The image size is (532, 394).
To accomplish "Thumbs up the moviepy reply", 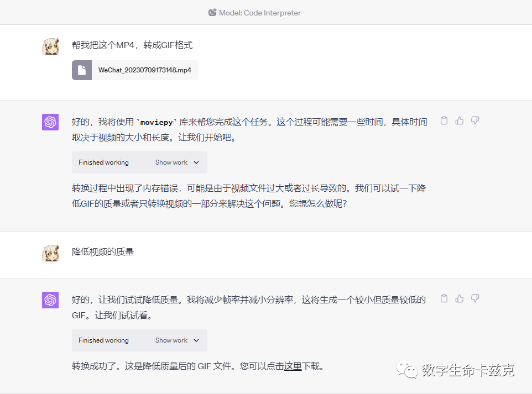I will pyautogui.click(x=460, y=120).
